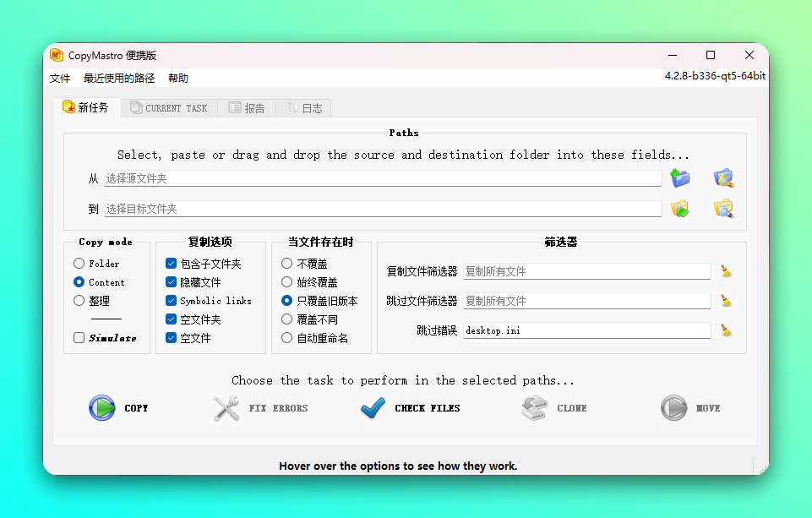Viewport: 812px width, 518px height.
Task: Click the COPY button label
Action: click(136, 408)
